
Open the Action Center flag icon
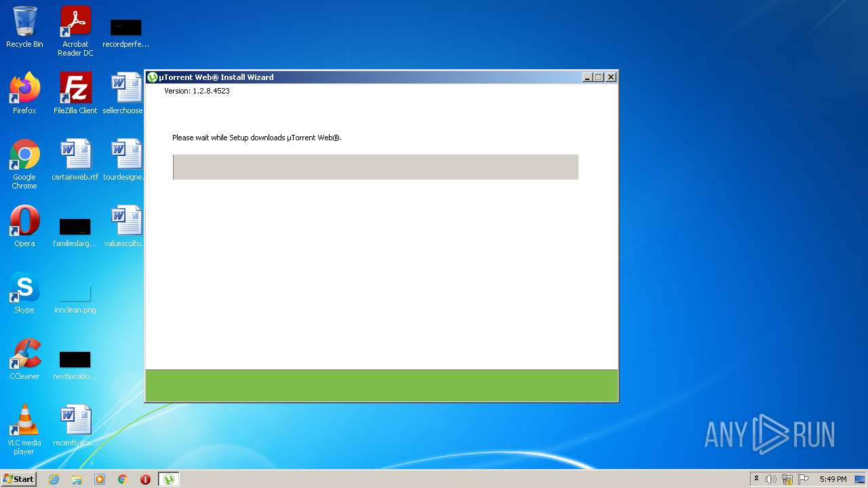804,479
